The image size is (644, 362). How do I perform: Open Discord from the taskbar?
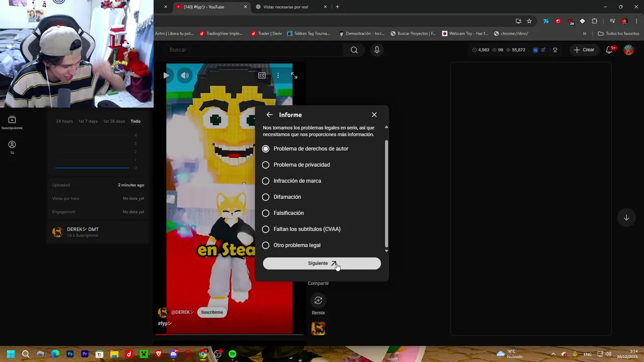point(174,354)
